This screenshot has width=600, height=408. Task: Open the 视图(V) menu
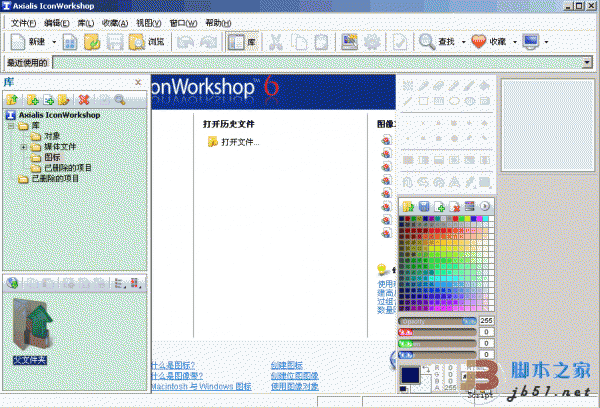click(149, 23)
